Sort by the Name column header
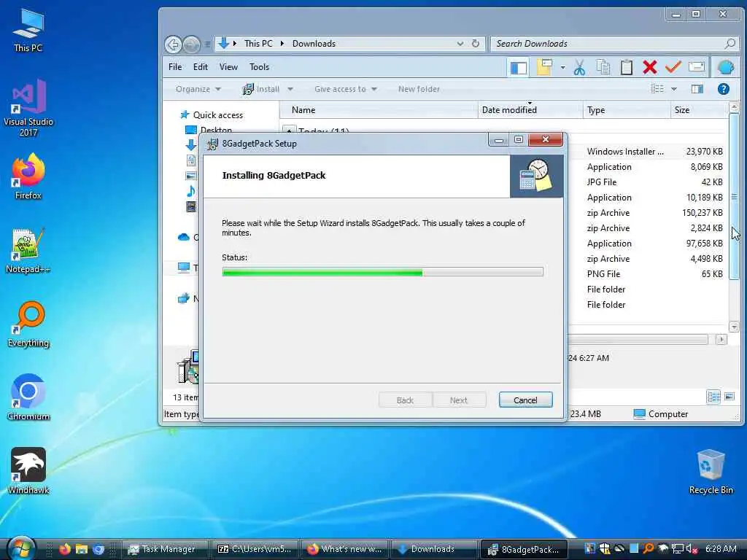This screenshot has width=747, height=560. click(x=379, y=110)
